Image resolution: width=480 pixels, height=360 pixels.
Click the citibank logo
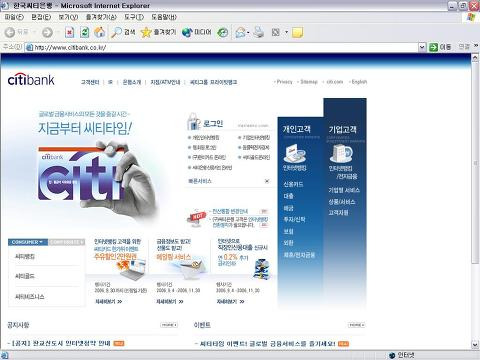point(31,79)
